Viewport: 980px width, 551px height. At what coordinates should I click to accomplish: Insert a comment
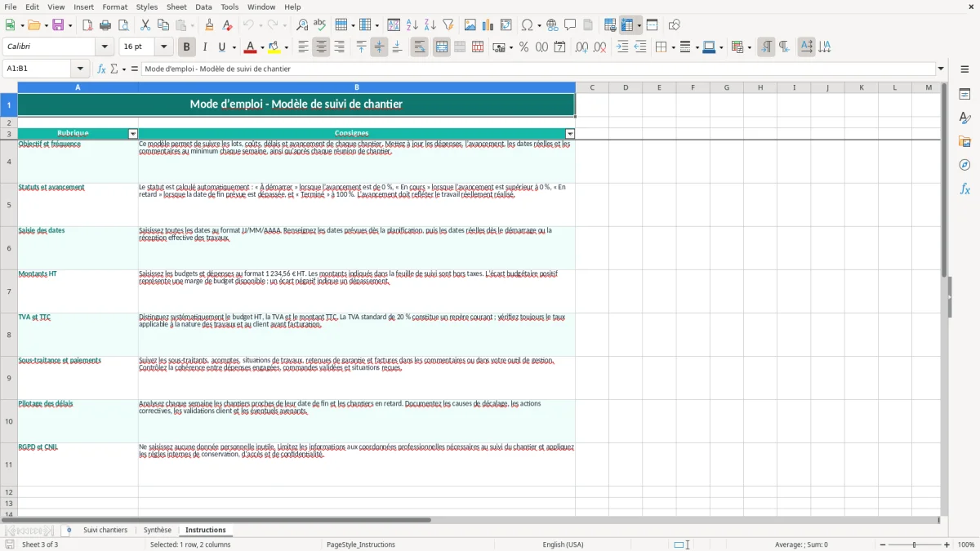coord(570,25)
